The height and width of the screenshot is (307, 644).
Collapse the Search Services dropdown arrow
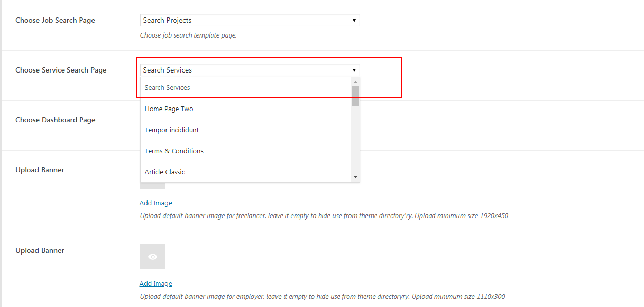tap(354, 70)
